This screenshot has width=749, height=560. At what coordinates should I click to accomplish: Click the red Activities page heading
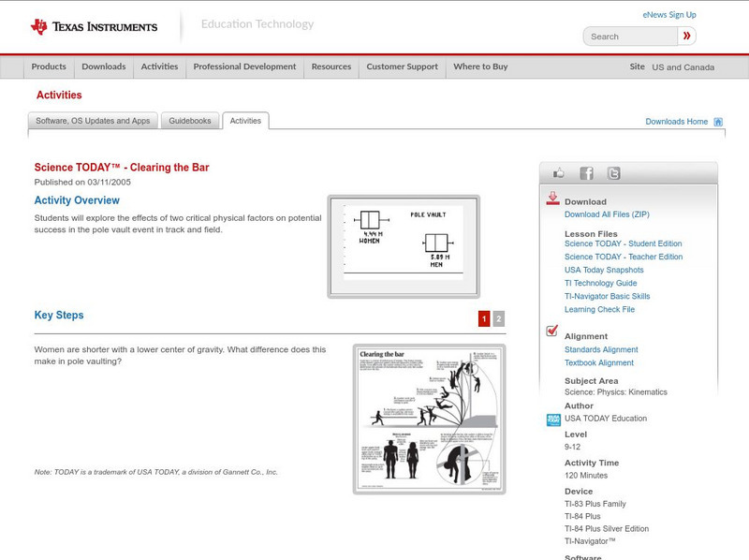pos(59,96)
